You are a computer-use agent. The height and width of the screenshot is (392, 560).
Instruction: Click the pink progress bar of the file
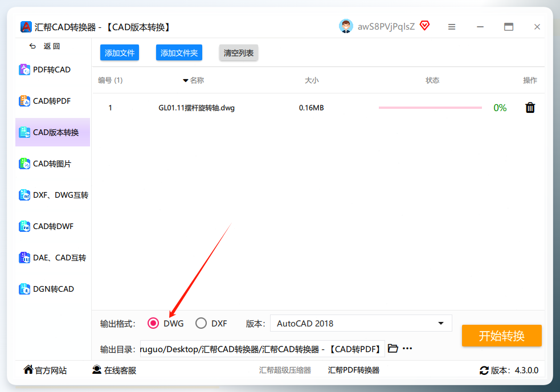[x=430, y=108]
